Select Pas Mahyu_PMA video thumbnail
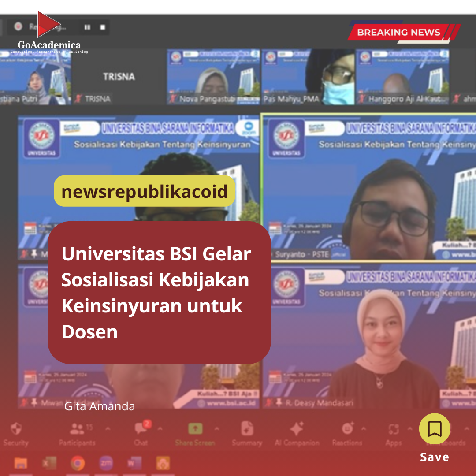Viewport: 476px width, 476px height. [x=308, y=77]
